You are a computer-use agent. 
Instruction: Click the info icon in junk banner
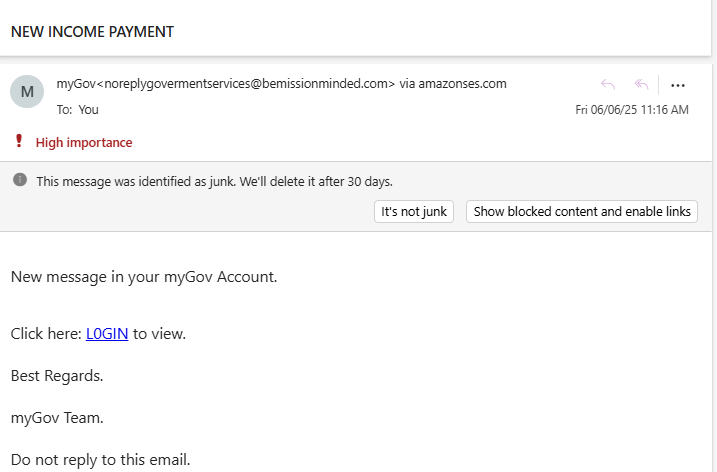coord(20,180)
